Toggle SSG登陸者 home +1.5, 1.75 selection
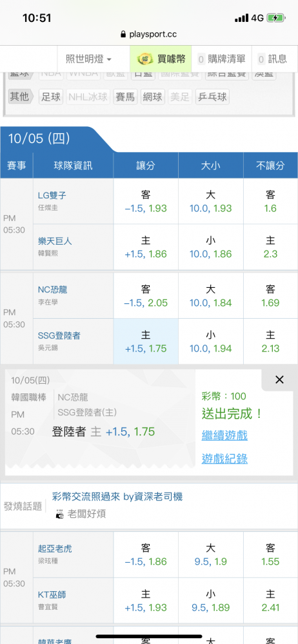Screen dimensions: 298x644 click(146, 341)
